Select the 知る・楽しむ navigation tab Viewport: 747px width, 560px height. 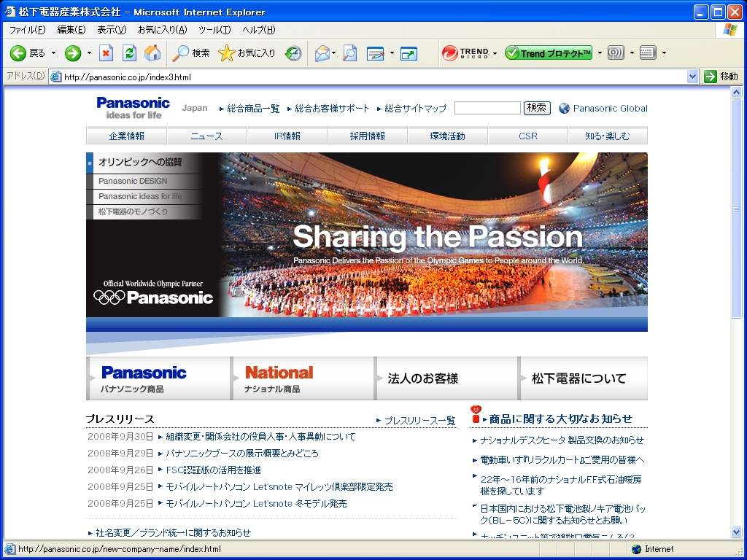608,136
